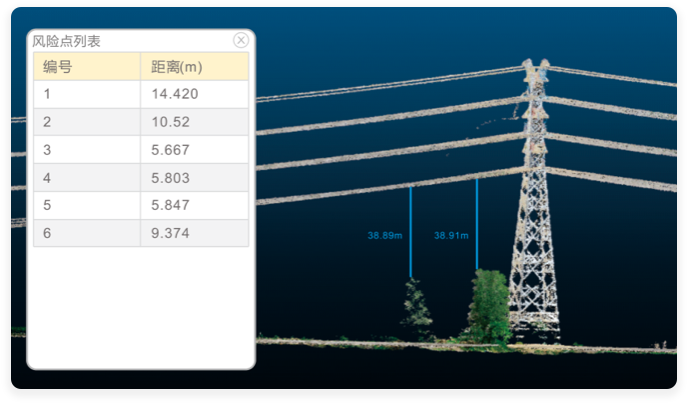Click the 5.667 distance entry
Viewport: 688px width, 404px height.
[x=170, y=150]
